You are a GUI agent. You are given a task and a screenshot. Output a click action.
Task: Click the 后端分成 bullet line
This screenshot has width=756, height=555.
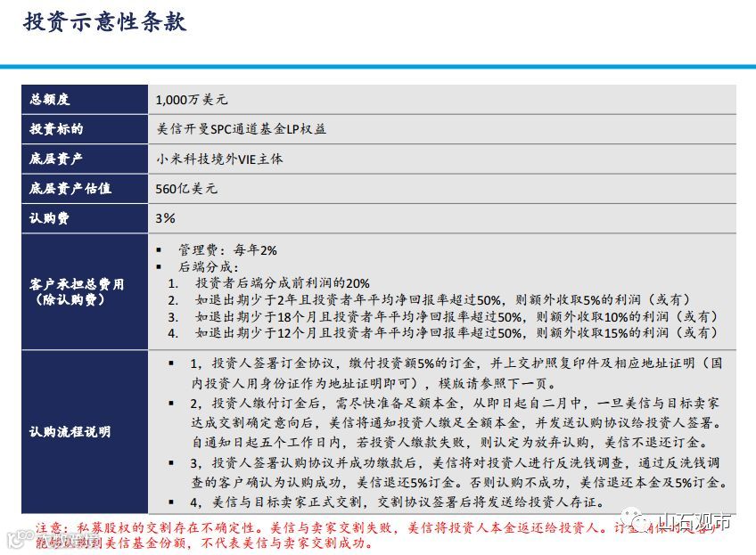click(x=209, y=266)
